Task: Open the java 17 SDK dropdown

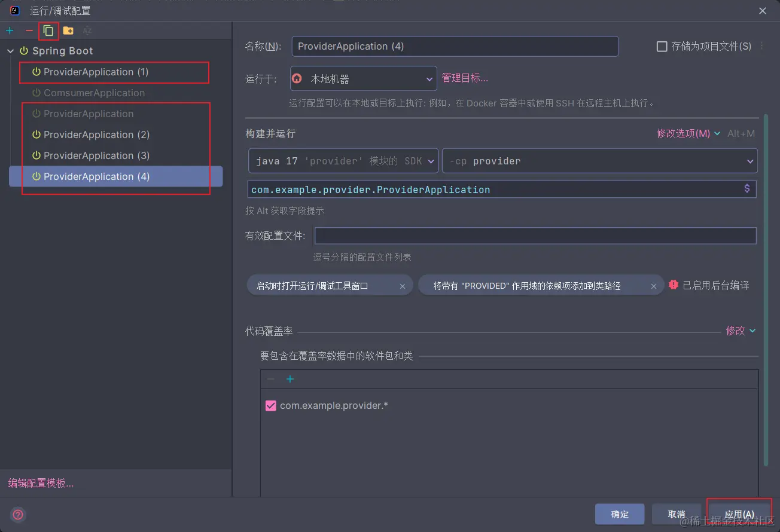Action: coord(343,161)
